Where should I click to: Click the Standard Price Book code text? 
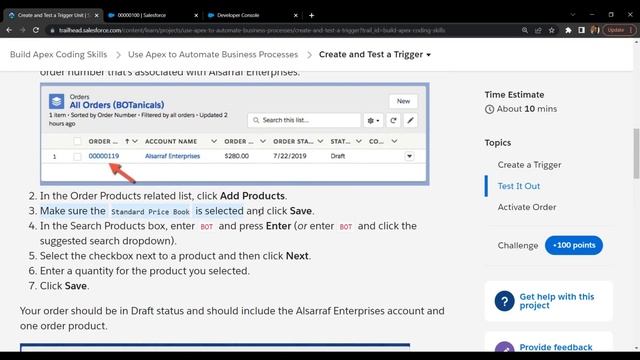pos(150,212)
